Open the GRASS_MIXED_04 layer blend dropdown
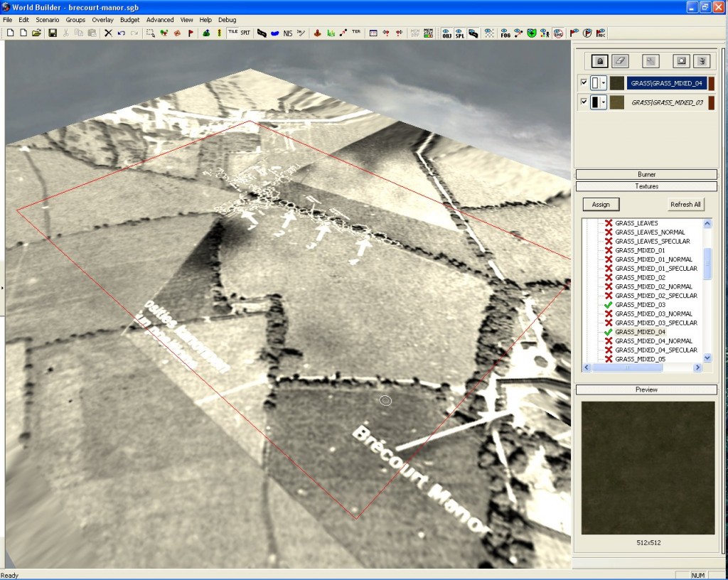The image size is (728, 580). 604,83
